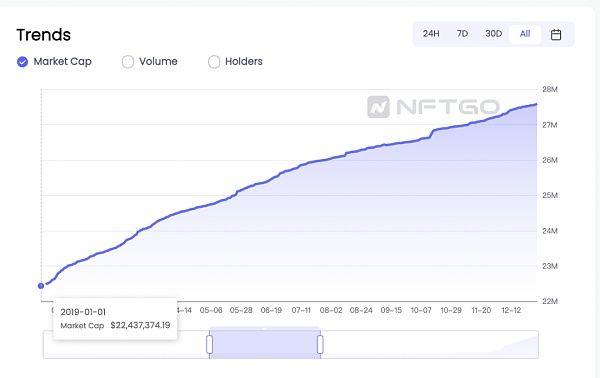Viewport: 600px width, 378px height.
Task: Click the left range slider handle
Action: point(209,344)
